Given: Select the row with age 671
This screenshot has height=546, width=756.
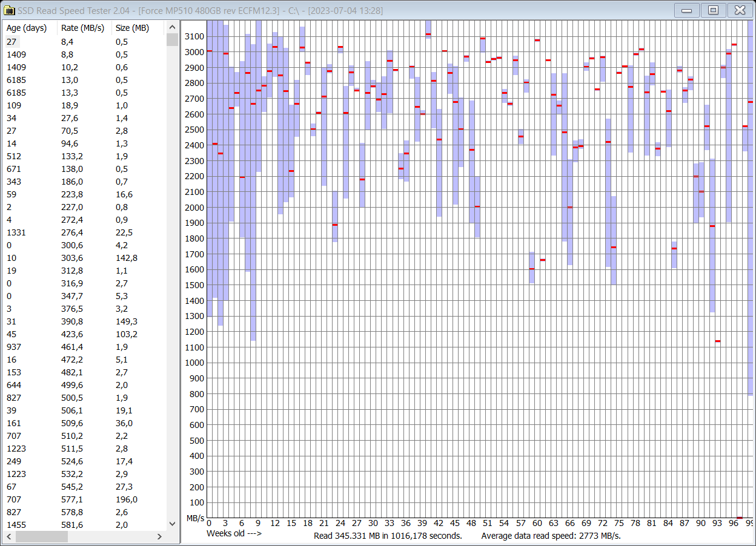Looking at the screenshot, I should 84,169.
